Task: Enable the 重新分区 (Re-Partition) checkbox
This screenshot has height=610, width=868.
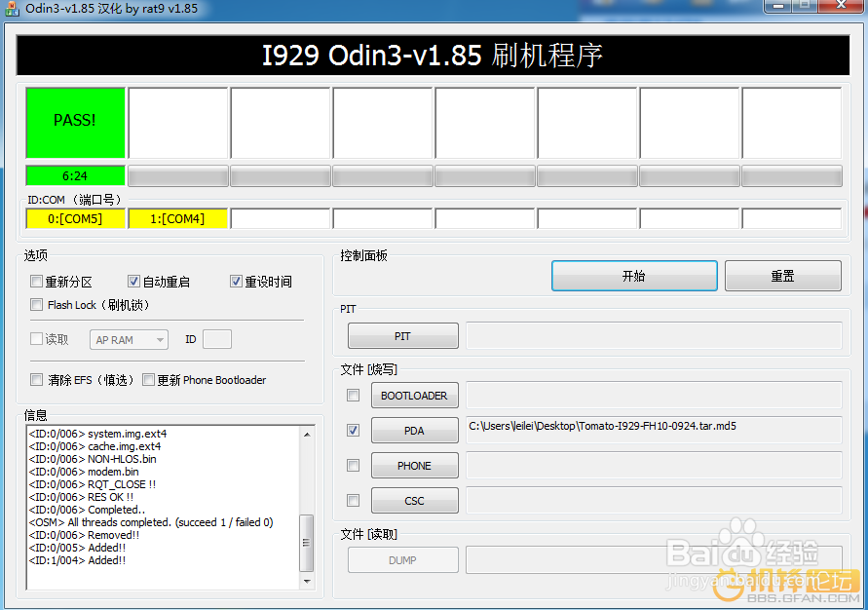Action: pos(36,281)
